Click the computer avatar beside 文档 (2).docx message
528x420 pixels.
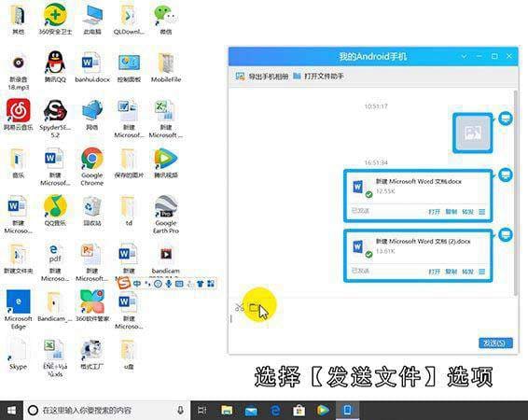(x=506, y=235)
